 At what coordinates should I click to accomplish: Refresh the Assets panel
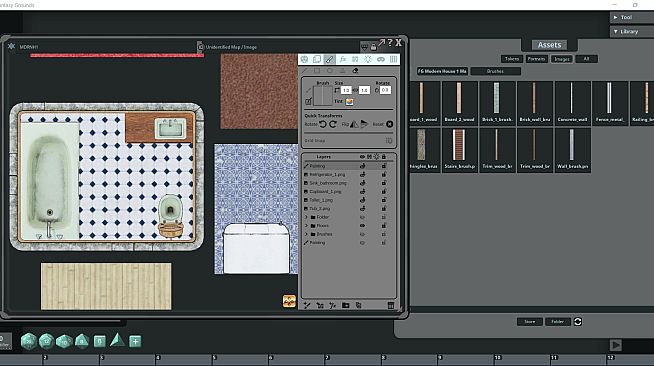click(578, 321)
